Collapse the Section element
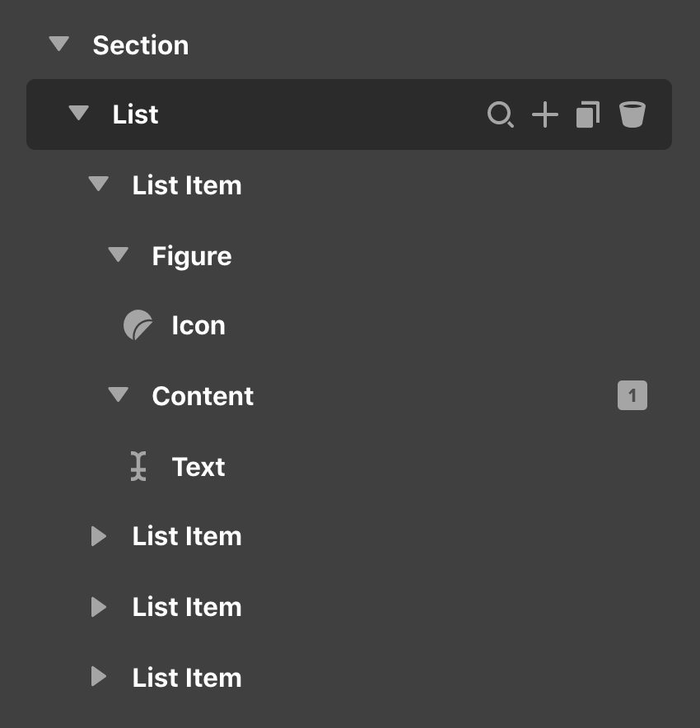700x728 pixels. tap(58, 44)
